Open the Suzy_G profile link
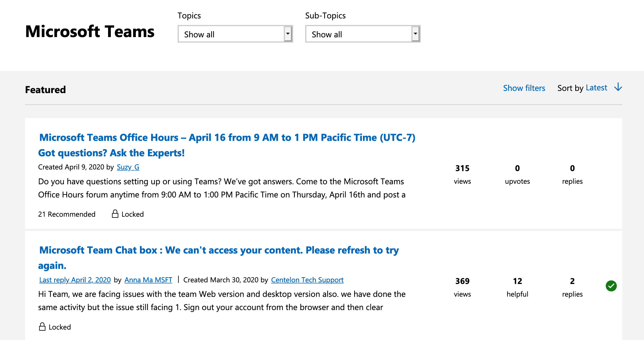The height and width of the screenshot is (340, 644). (128, 167)
